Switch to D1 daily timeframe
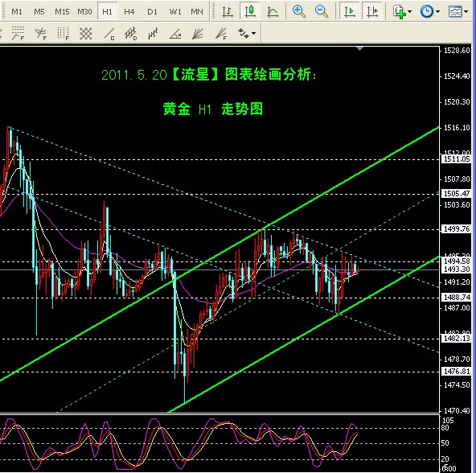 click(152, 11)
